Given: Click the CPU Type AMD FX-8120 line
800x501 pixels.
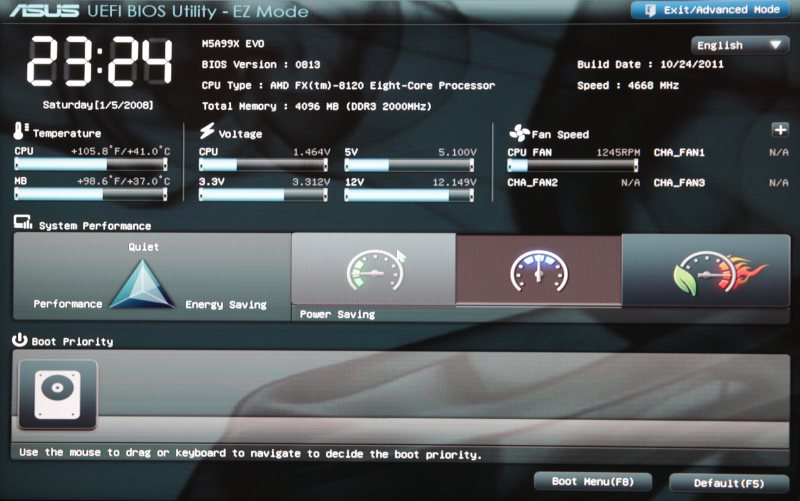Looking at the screenshot, I should coord(348,86).
